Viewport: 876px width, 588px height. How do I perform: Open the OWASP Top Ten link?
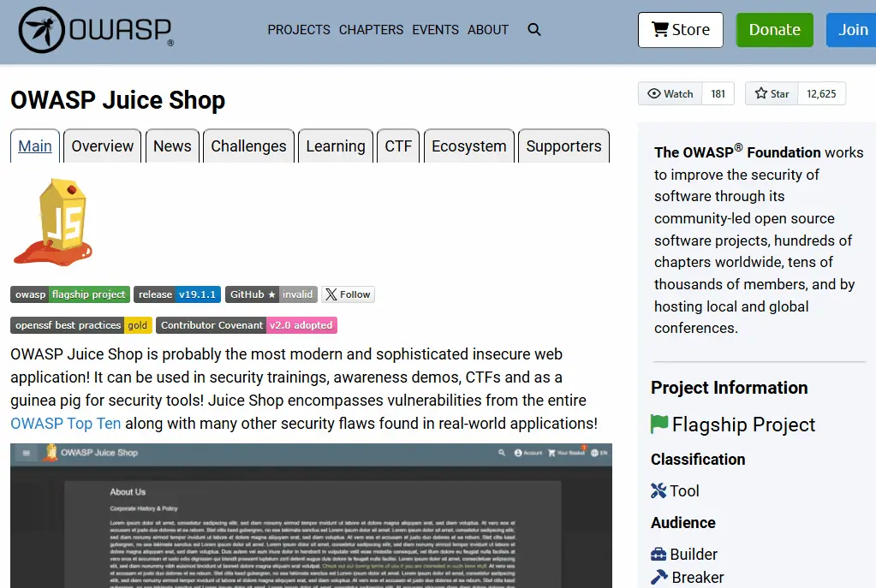tap(66, 424)
